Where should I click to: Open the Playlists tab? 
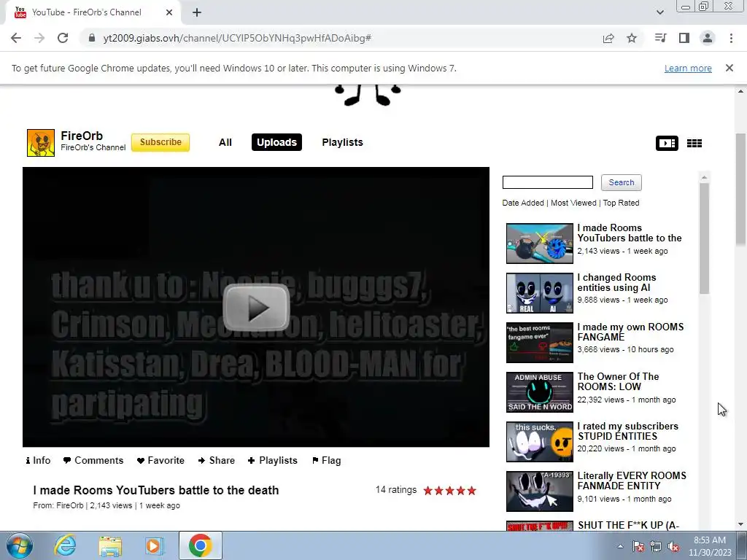pos(343,142)
